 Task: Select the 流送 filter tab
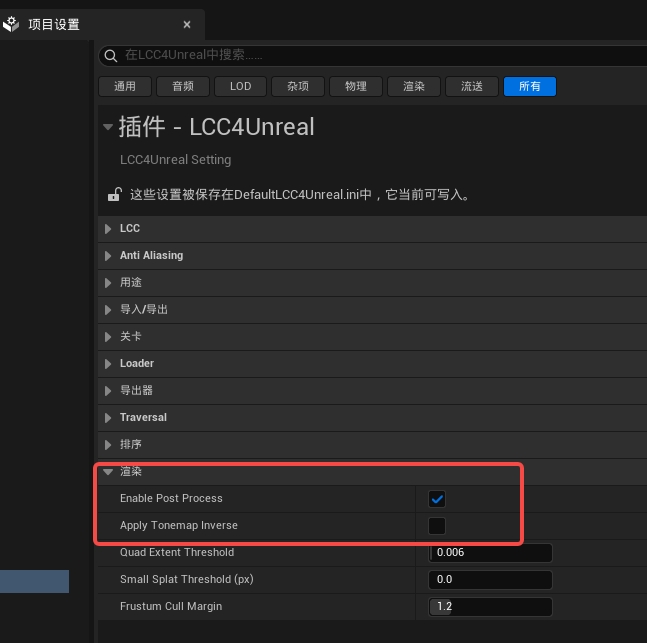pyautogui.click(x=472, y=86)
